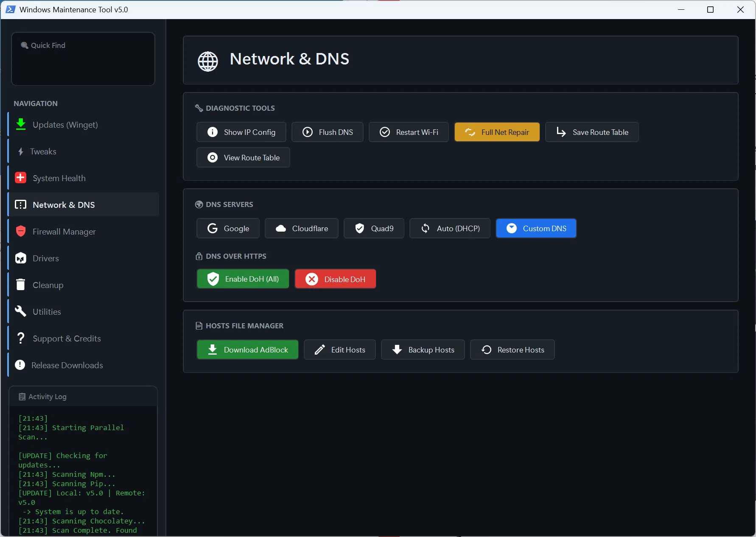The image size is (756, 537).
Task: Click the Save Route Table arrow icon
Action: click(561, 132)
